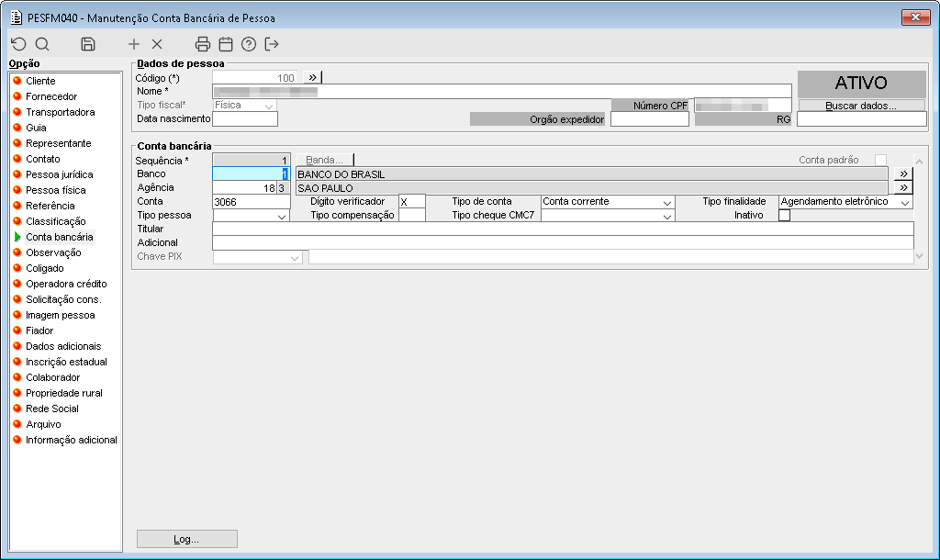Open the Tipo fiscal dropdown
The image size is (940, 560).
coord(244,105)
